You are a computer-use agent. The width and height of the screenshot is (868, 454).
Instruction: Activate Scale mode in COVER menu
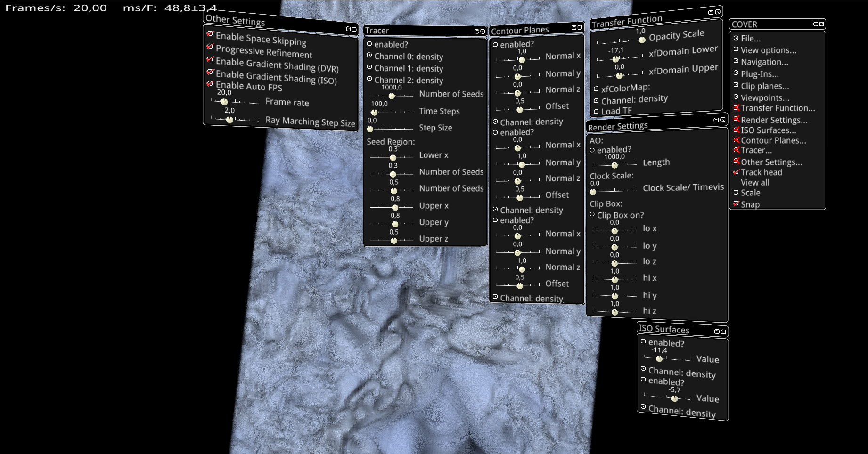(x=736, y=193)
